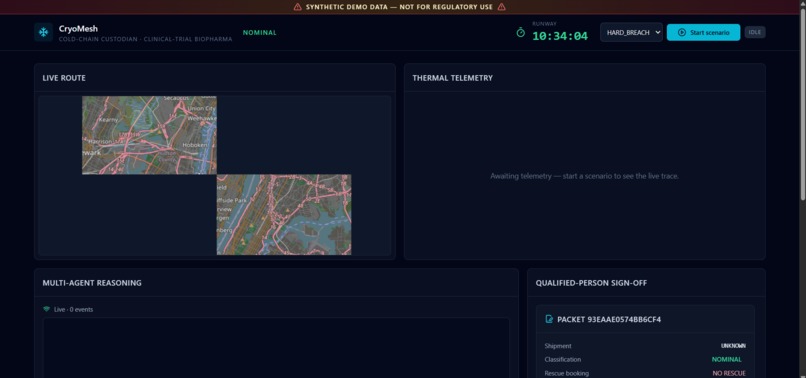Viewport: 806px width, 378px height.
Task: Click the QUALIFIED-PERSON SIGN-OFF heading
Action: coord(591,283)
